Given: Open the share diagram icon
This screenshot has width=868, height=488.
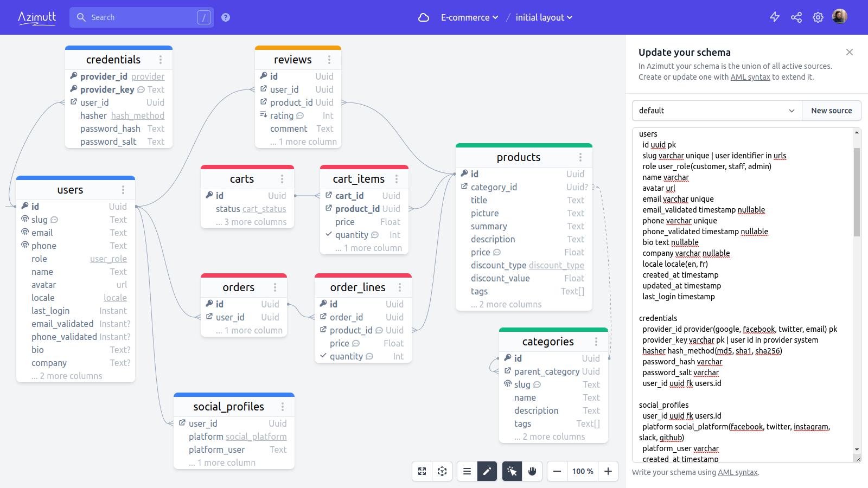Looking at the screenshot, I should point(796,17).
